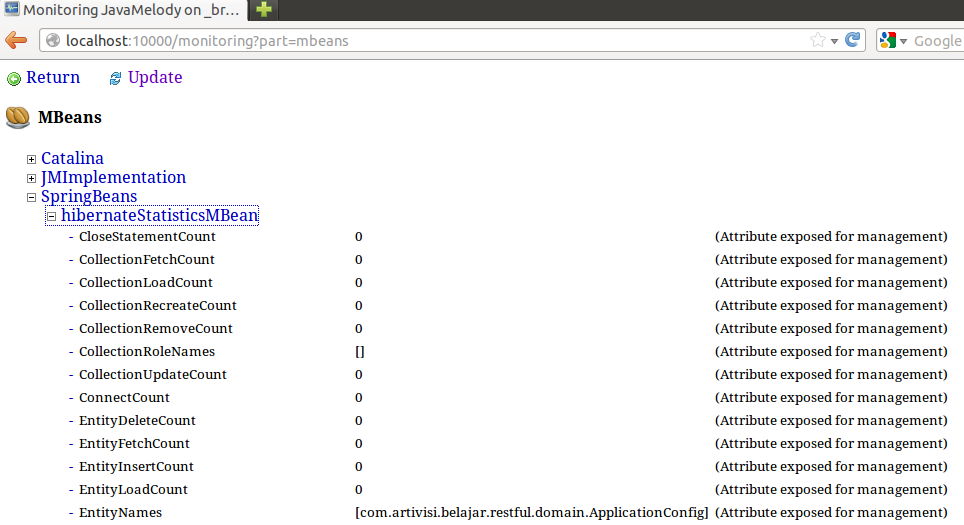
Task: Reload page using address bar refresh icon
Action: (x=853, y=41)
